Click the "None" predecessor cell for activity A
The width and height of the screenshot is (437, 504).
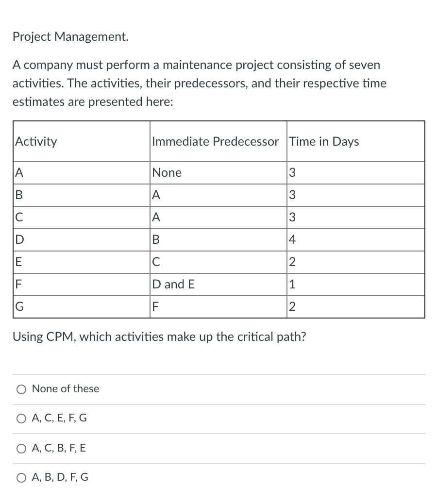[167, 172]
